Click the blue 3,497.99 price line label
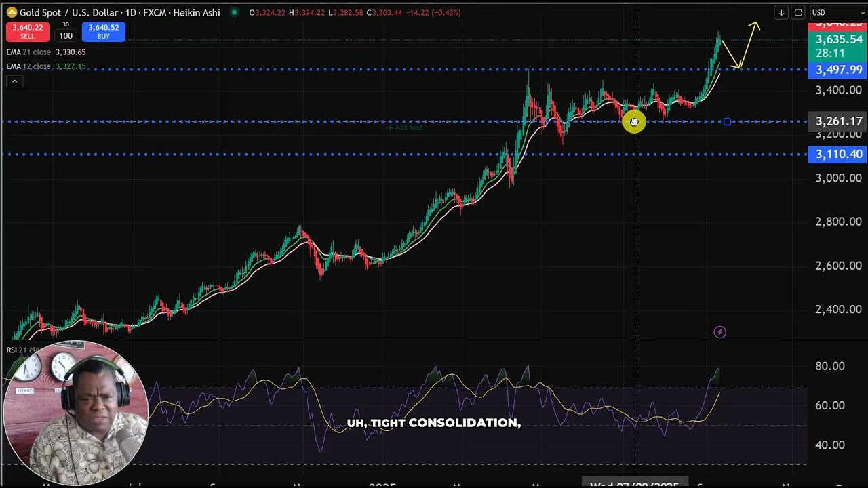Image resolution: width=868 pixels, height=488 pixels. (838, 70)
